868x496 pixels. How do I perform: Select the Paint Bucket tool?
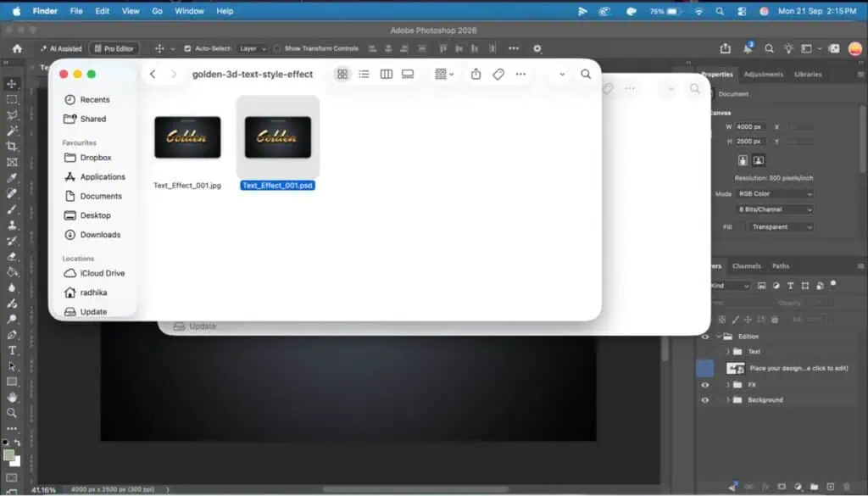pos(12,272)
